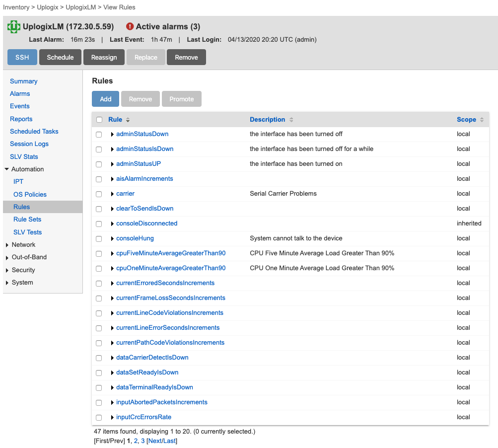
Task: Click the dark Remove device button
Action: [x=186, y=57]
